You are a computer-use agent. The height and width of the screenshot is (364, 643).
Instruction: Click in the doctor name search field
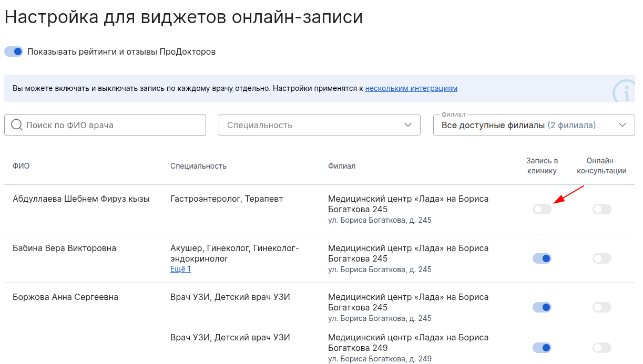pos(105,125)
